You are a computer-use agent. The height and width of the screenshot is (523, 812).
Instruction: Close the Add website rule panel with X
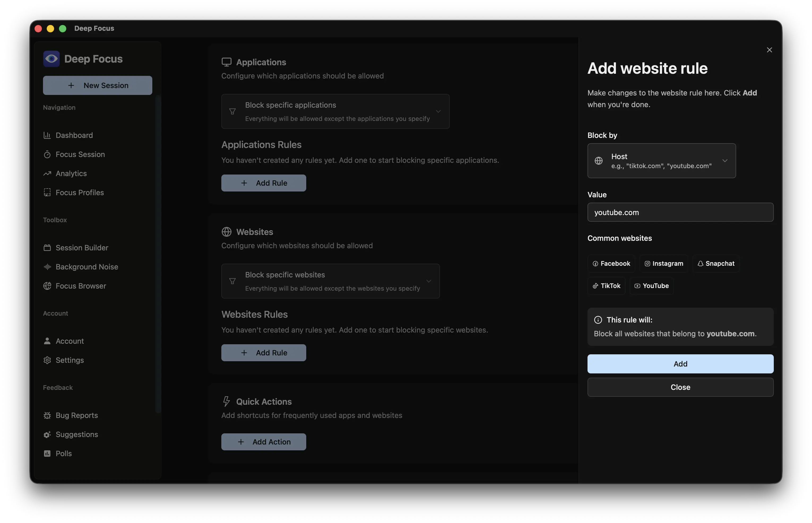pyautogui.click(x=769, y=50)
